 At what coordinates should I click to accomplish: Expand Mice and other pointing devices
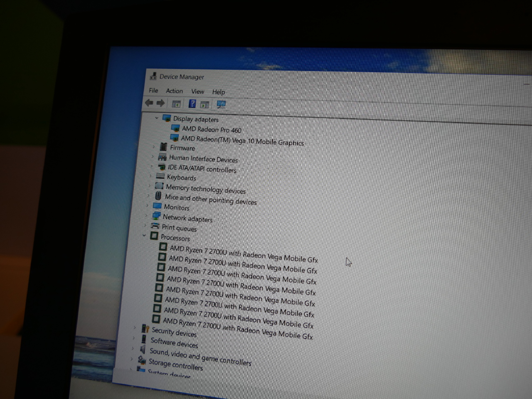pos(148,195)
